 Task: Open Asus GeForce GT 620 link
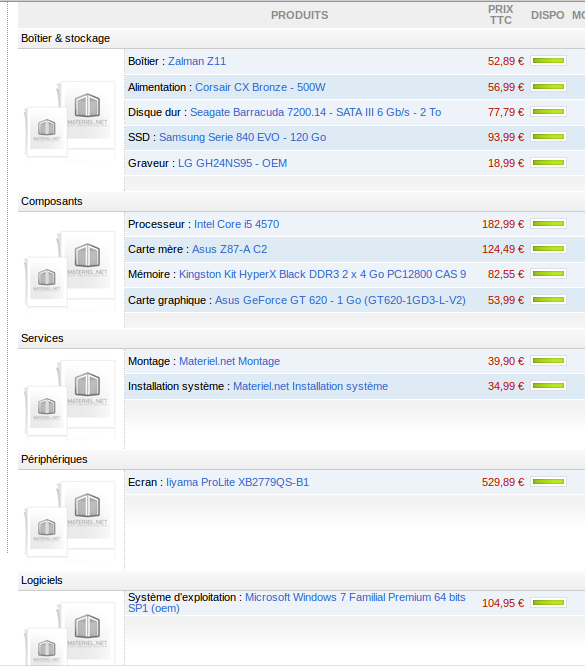[x=340, y=300]
